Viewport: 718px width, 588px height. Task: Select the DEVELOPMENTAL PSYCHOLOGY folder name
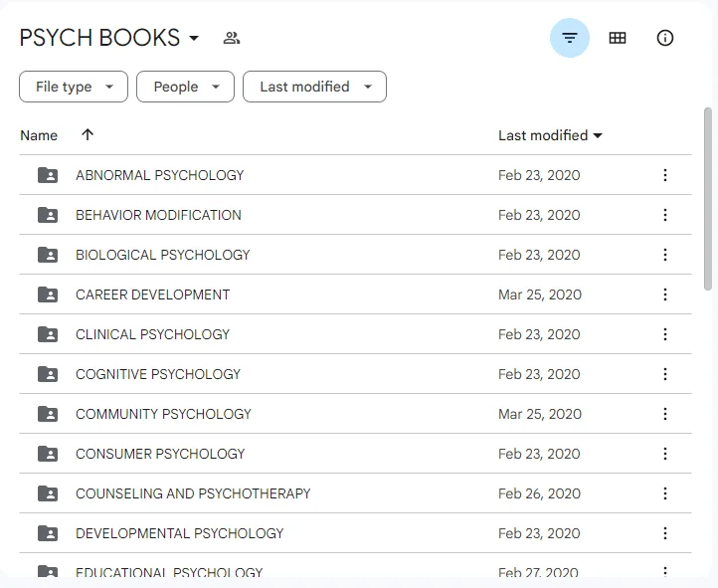(x=180, y=533)
